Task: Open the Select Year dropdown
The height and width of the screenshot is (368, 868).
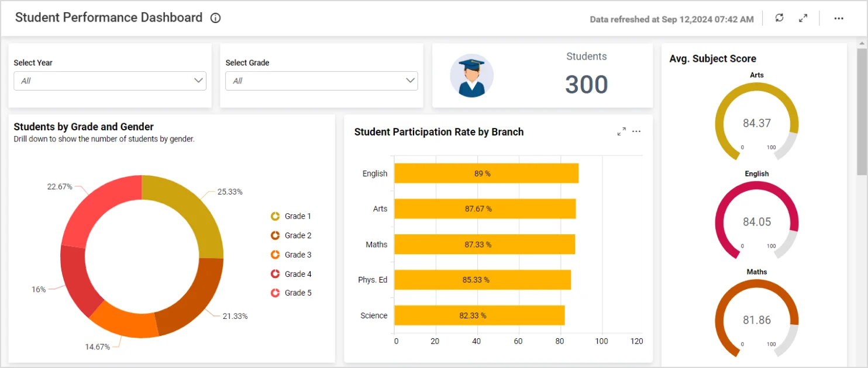Action: coord(109,81)
